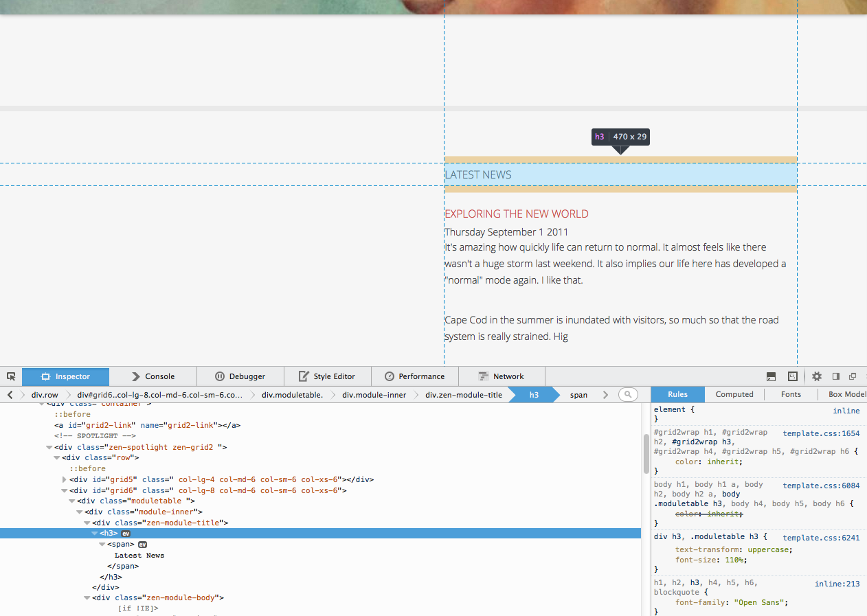This screenshot has width=867, height=616.
Task: Click the responsive design mode icon
Action: pos(792,376)
